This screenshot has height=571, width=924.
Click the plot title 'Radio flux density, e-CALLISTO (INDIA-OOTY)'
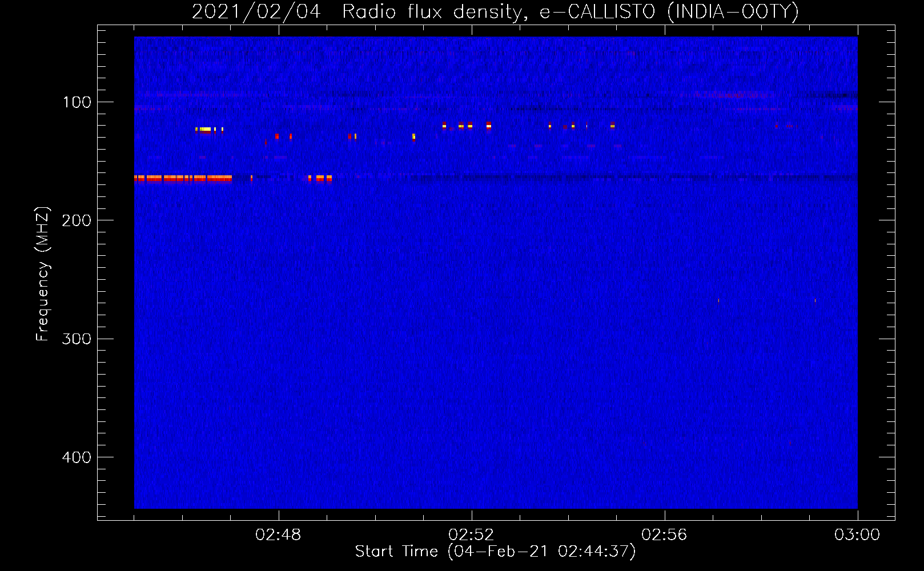click(x=570, y=11)
